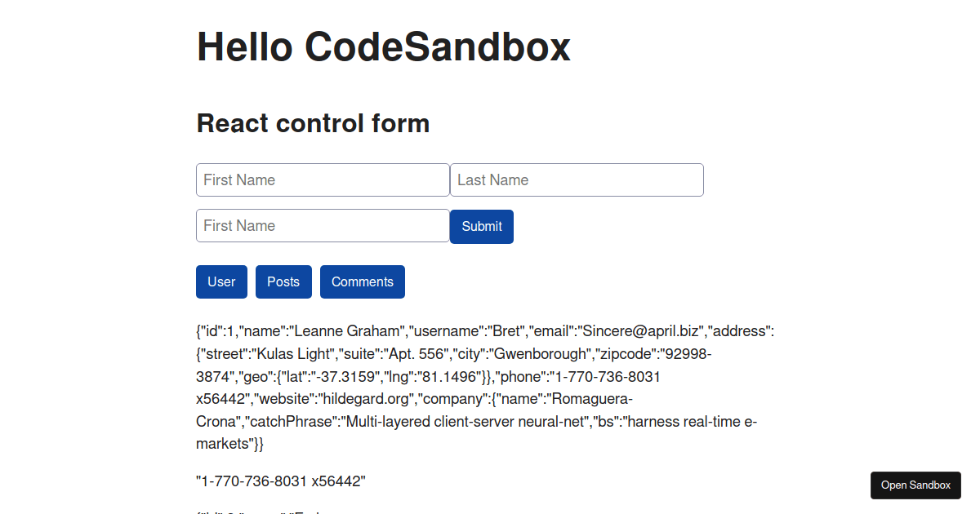Click the Submit button
Viewport: 980px width, 514px height.
(481, 226)
